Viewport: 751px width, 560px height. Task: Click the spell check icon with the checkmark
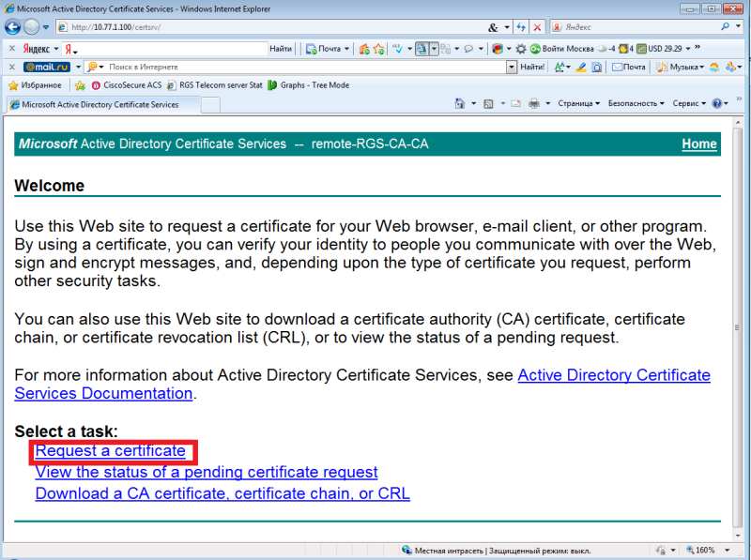(397, 49)
